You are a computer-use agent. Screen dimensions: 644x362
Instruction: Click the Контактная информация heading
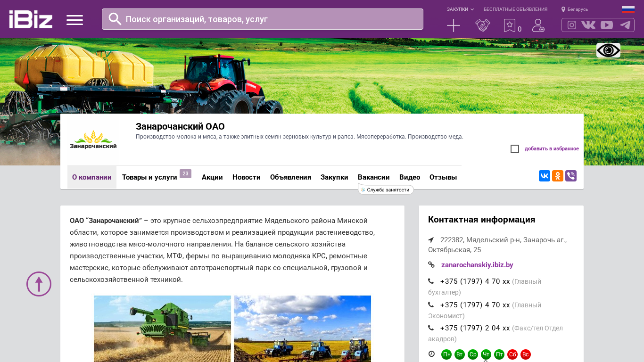(481, 220)
